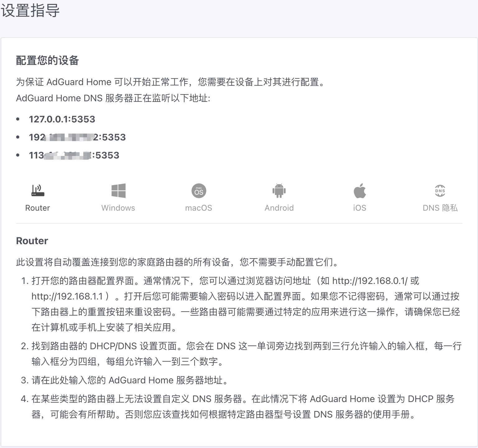Click the Router section heading
Image resolution: width=478 pixels, height=448 pixels.
pos(32,241)
